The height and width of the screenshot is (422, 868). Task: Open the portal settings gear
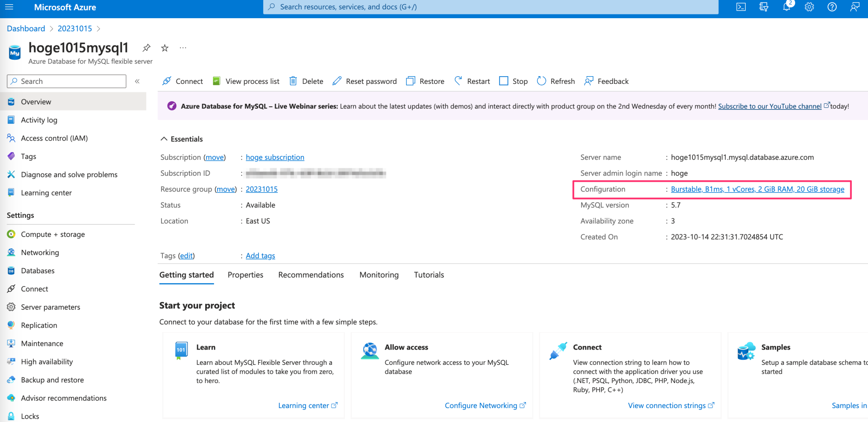pos(809,7)
